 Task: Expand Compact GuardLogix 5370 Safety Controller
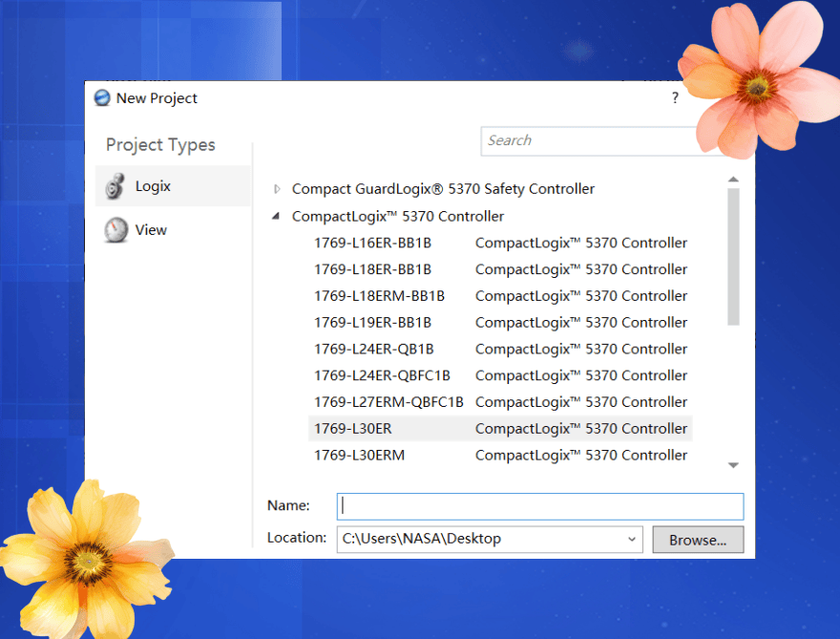tap(277, 189)
